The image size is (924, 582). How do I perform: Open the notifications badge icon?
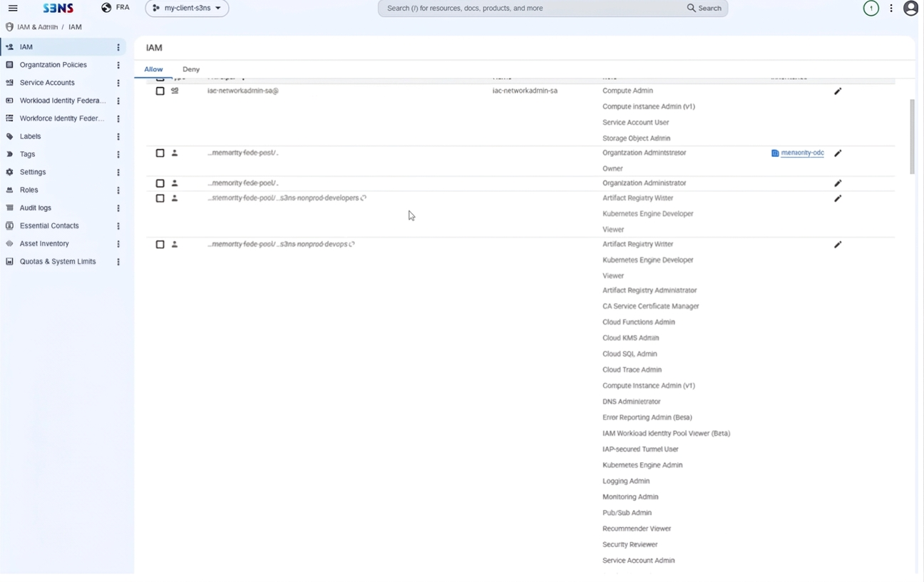[871, 9]
